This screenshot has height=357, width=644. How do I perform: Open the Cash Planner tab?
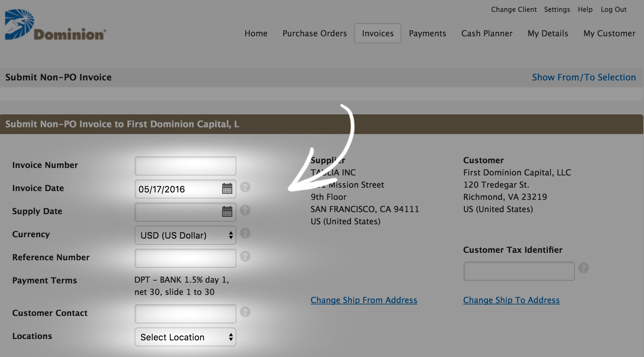tap(487, 33)
